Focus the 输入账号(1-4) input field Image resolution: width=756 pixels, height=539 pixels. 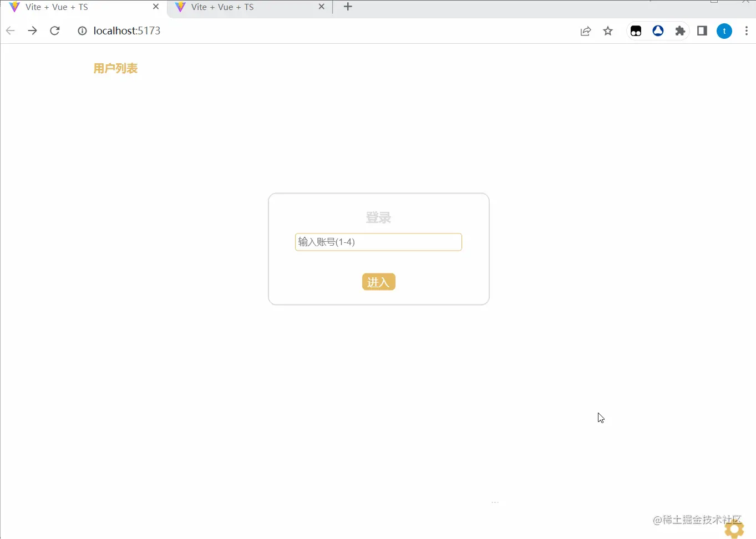point(378,242)
